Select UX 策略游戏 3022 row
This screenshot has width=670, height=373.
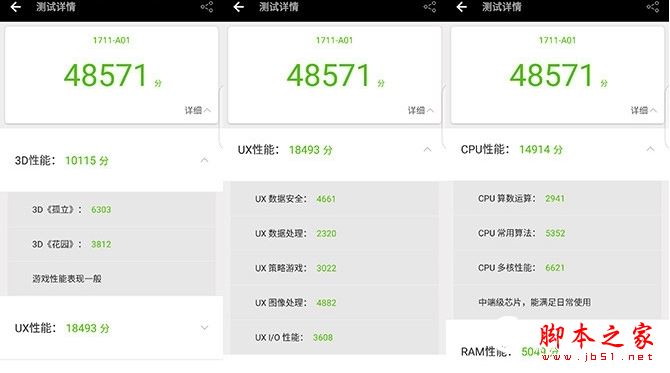pos(334,268)
